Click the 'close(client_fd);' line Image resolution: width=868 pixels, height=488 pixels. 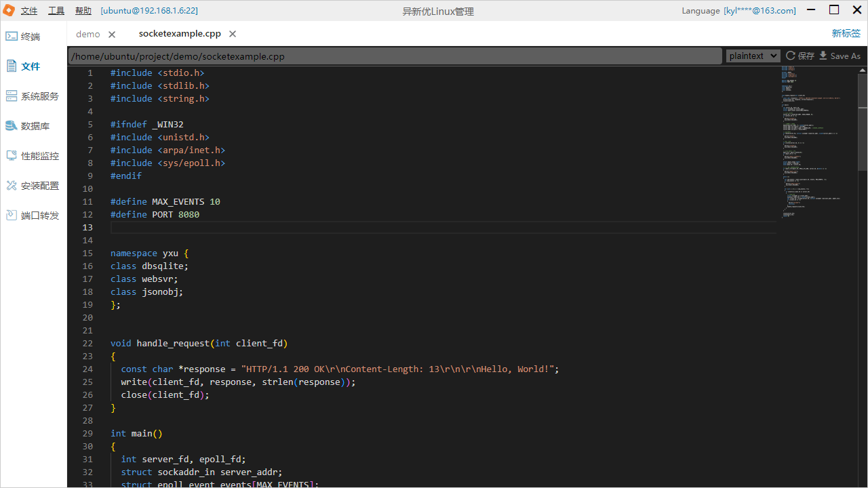tap(165, 394)
